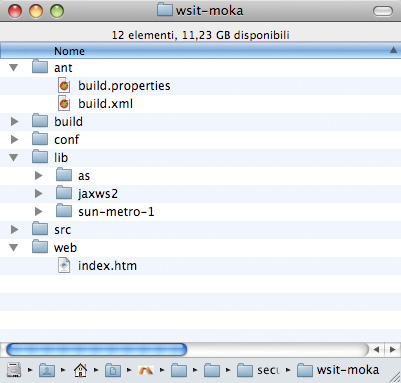Select the sun-metro-1 folder icon

click(x=64, y=211)
